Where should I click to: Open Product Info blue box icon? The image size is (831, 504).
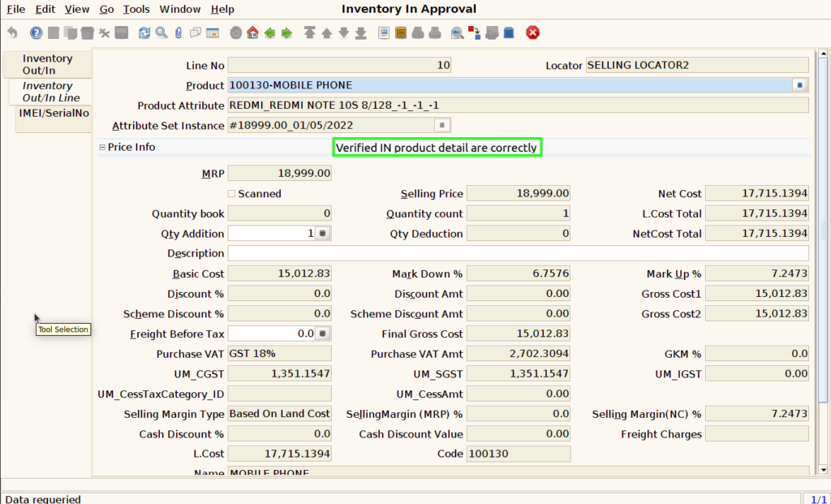coord(509,32)
